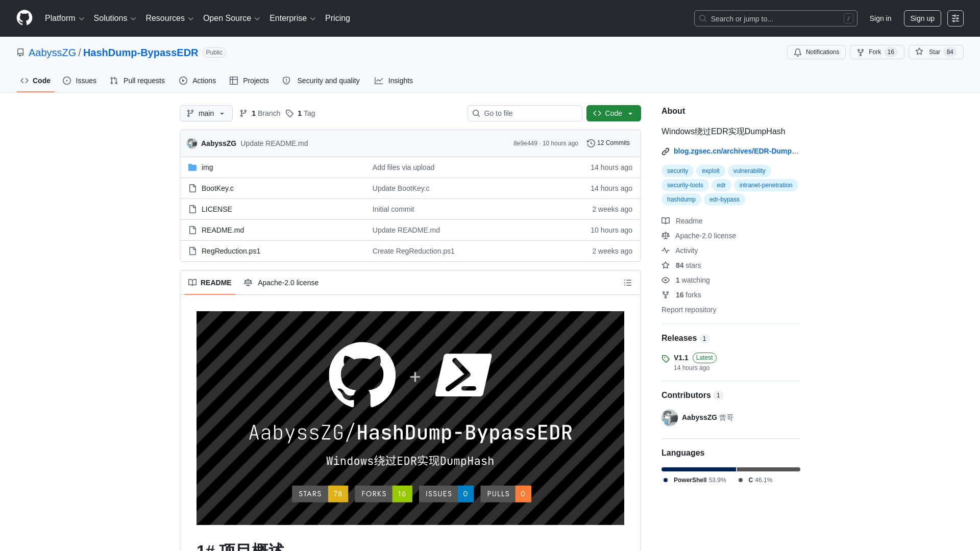The image size is (980, 551).
Task: Click the PowerShell segment of language bar
Action: [x=699, y=469]
